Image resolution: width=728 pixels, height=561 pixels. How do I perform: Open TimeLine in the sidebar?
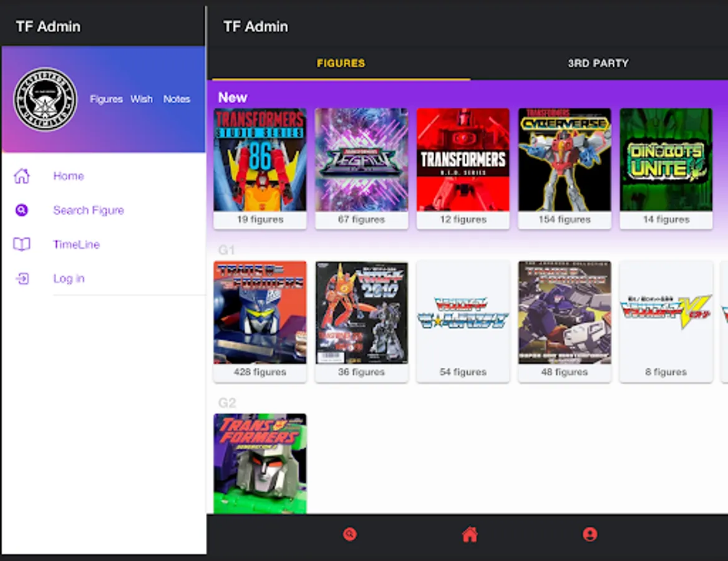(x=77, y=244)
